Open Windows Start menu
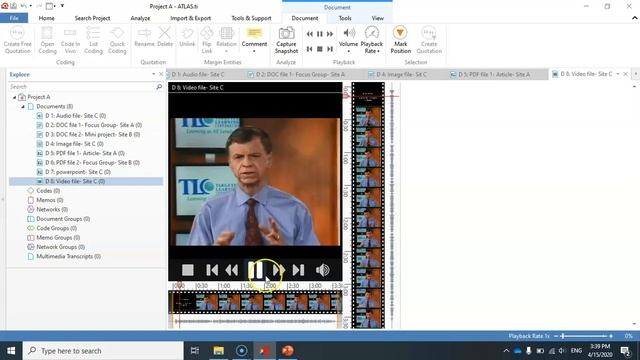Viewport: 640px width, 360px height. tap(11, 351)
